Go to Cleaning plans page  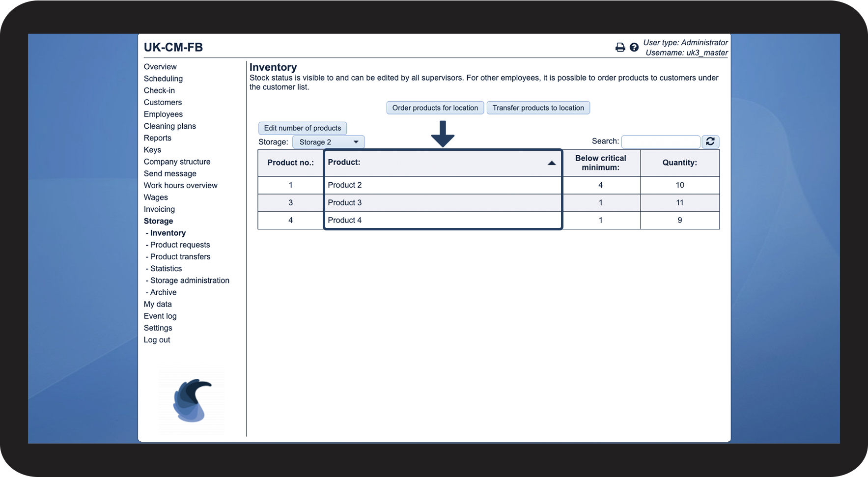pos(170,126)
